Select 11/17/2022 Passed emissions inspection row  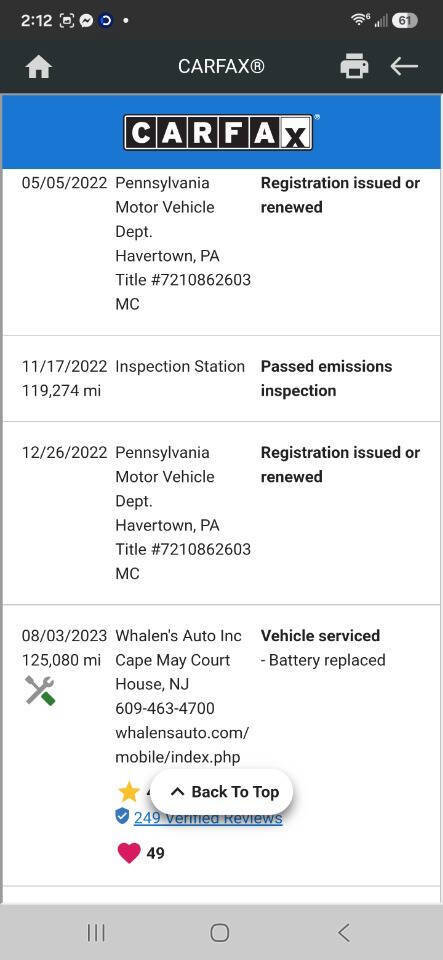tap(222, 378)
